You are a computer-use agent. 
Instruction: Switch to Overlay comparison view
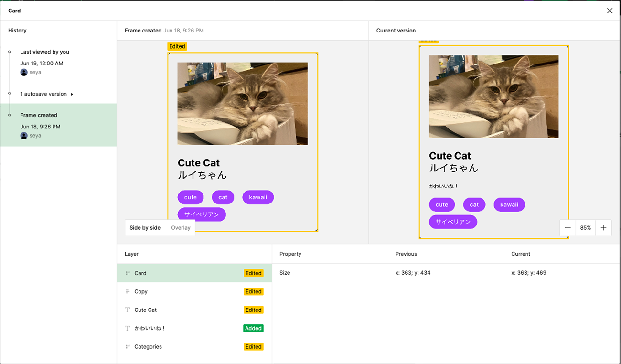coord(181,228)
